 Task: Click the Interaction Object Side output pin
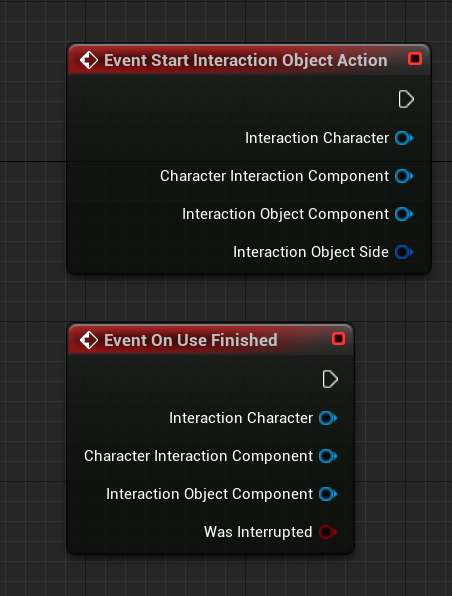[404, 252]
